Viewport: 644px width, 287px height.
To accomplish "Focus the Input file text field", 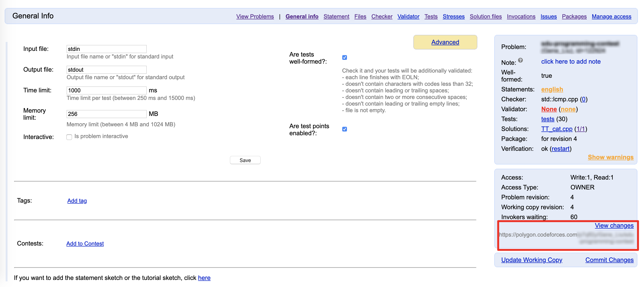I will tap(106, 49).
